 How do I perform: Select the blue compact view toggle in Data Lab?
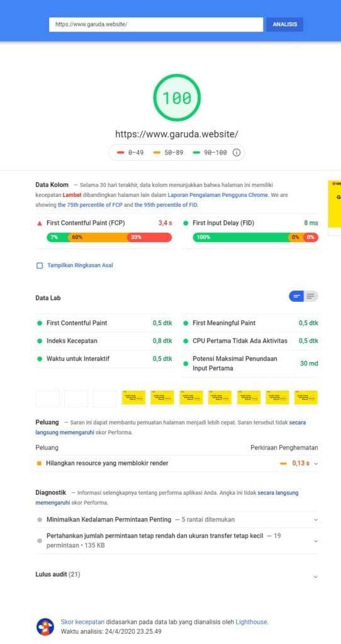[296, 296]
